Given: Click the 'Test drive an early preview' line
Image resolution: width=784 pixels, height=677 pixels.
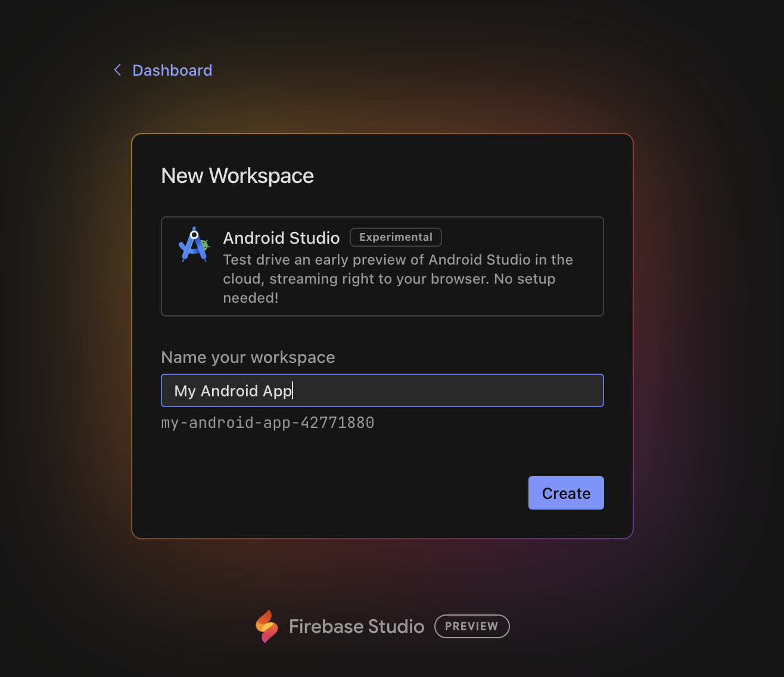Looking at the screenshot, I should [x=397, y=260].
